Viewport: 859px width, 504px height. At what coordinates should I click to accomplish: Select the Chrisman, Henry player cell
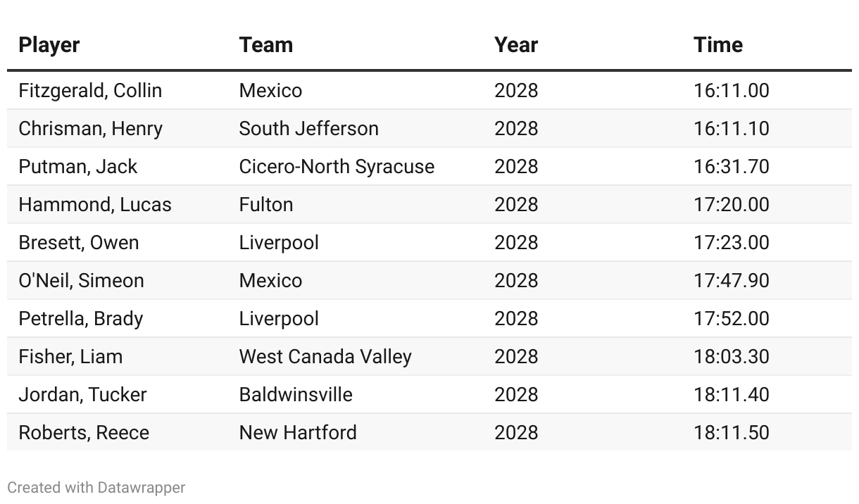click(x=90, y=129)
